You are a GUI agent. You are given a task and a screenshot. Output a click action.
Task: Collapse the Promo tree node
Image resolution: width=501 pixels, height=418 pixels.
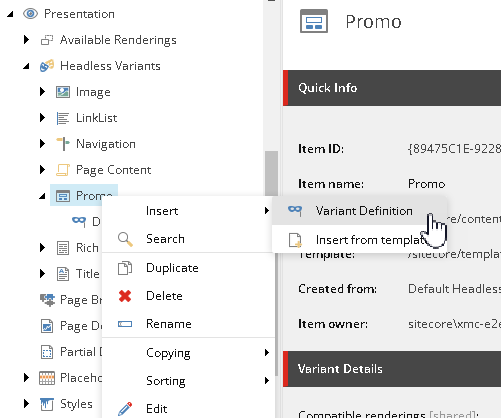42,196
